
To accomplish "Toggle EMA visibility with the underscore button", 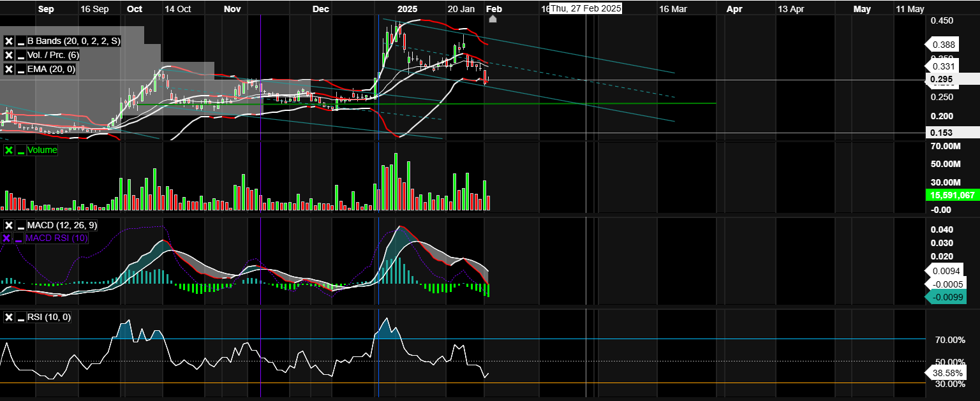I will [x=21, y=69].
